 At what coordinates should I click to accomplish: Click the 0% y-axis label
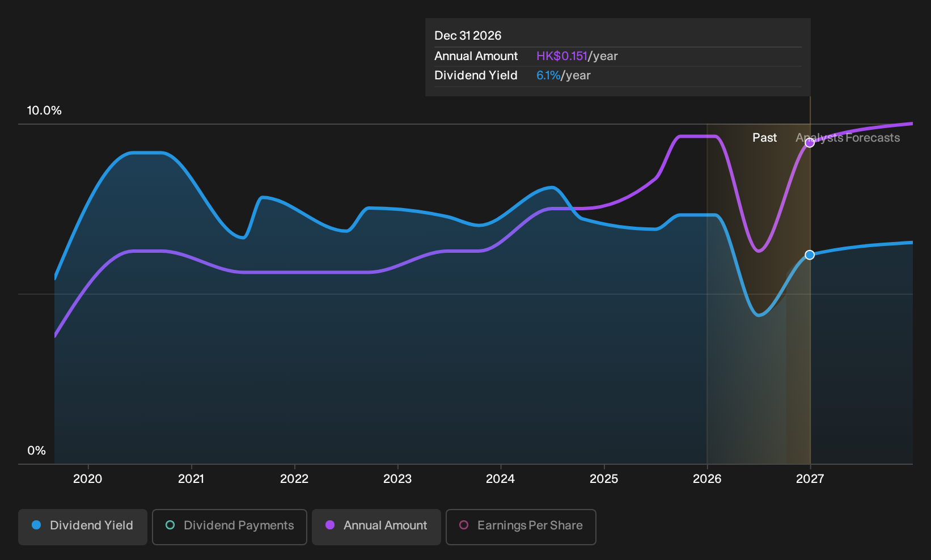[x=36, y=451]
